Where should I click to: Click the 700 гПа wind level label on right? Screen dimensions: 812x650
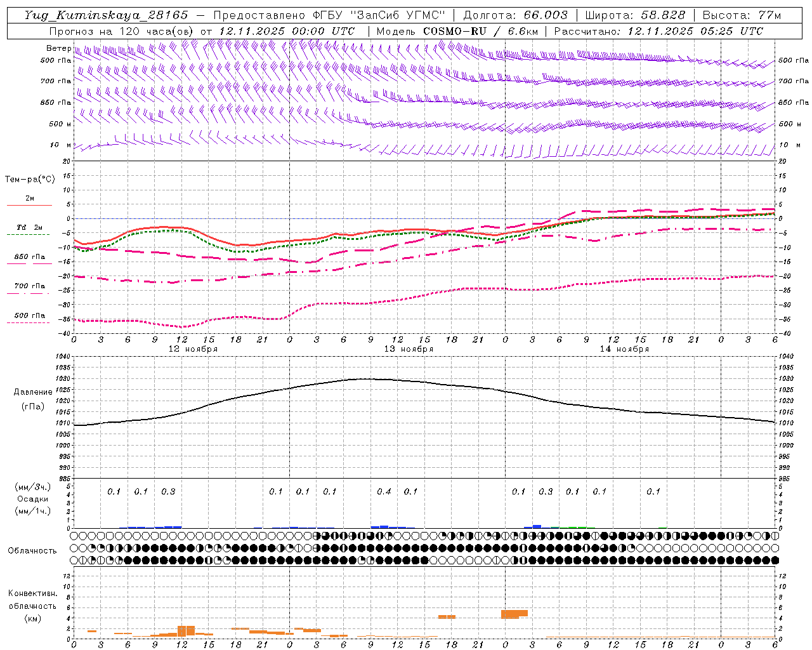click(x=794, y=81)
